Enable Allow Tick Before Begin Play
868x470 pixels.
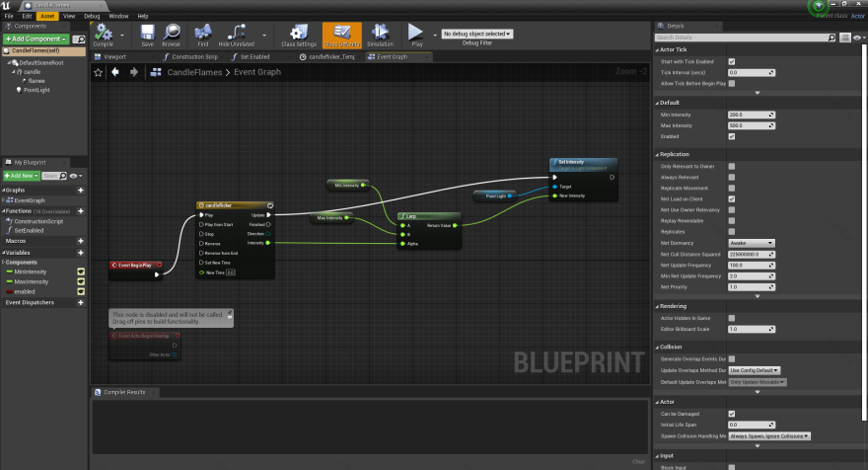pos(731,84)
